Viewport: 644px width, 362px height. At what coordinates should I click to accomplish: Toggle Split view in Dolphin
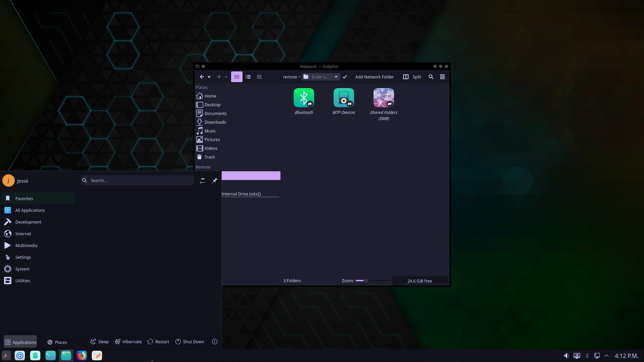(x=412, y=77)
